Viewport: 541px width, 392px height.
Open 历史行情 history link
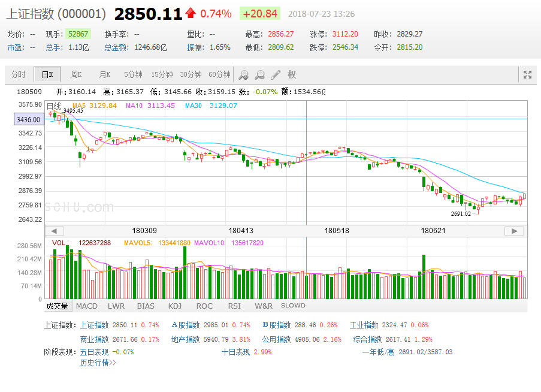tap(98, 363)
